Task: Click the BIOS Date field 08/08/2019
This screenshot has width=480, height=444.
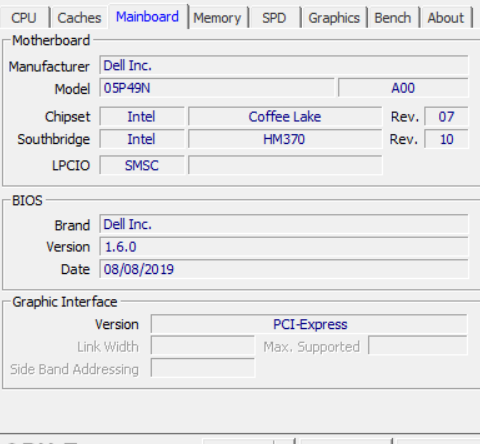Action: point(284,269)
